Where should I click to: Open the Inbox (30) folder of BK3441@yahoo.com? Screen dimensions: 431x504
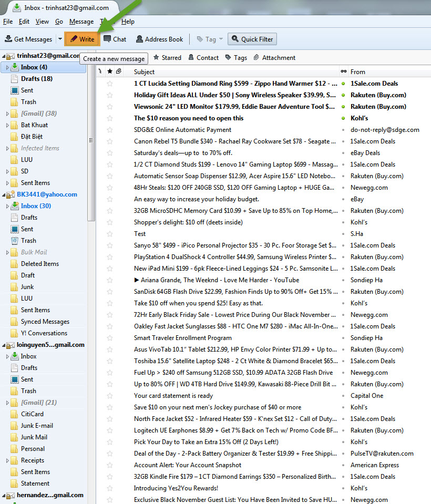click(x=36, y=206)
